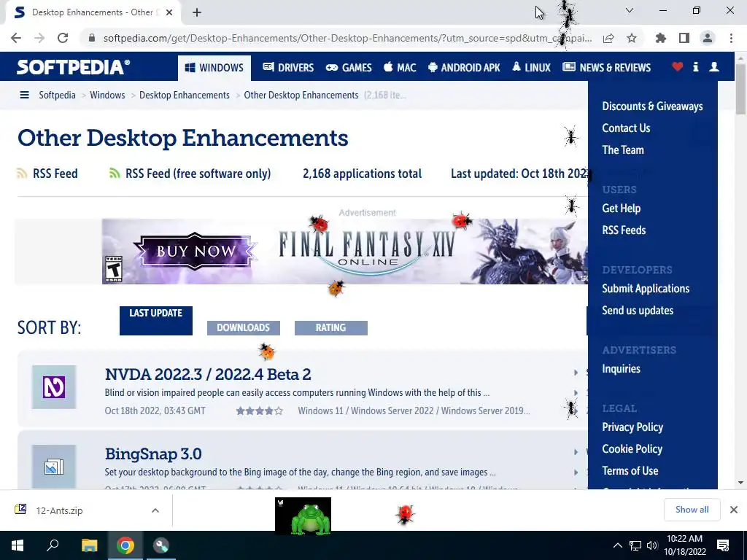Open the volume speaker icon
This screenshot has width=747, height=560.
pos(652,545)
